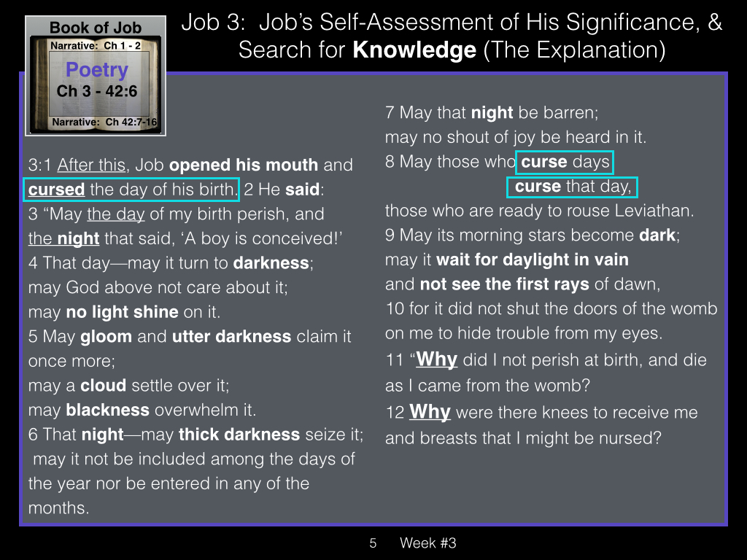This screenshot has height=560, width=747.
Task: Click the bold phrase 'wait for daylight in vain'
Action: [532, 260]
